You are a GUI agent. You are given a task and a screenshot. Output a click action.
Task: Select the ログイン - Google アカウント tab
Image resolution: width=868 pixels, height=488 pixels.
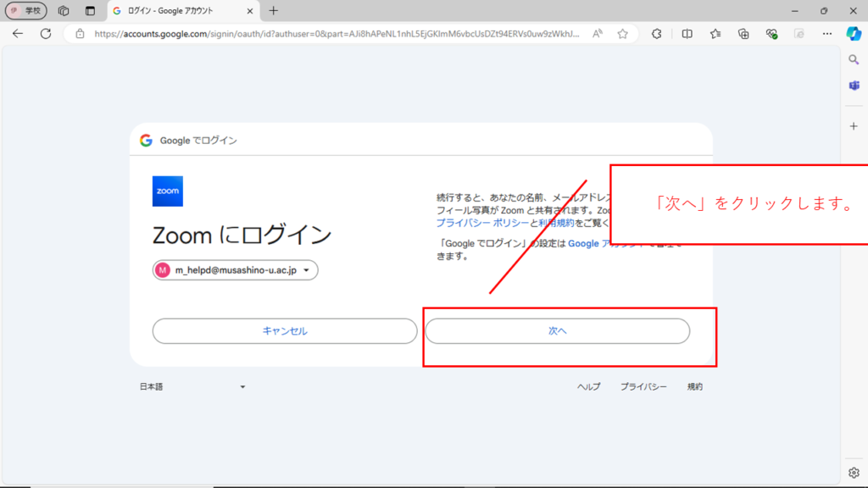183,10
